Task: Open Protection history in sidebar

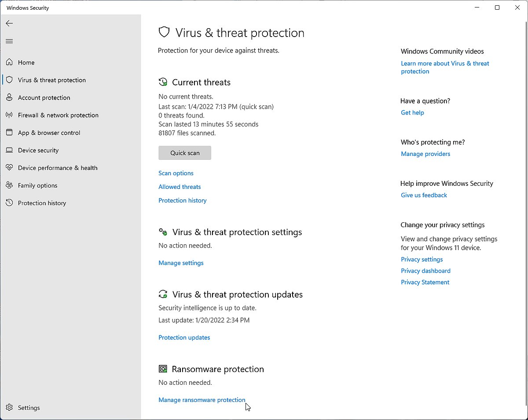Action: click(42, 203)
